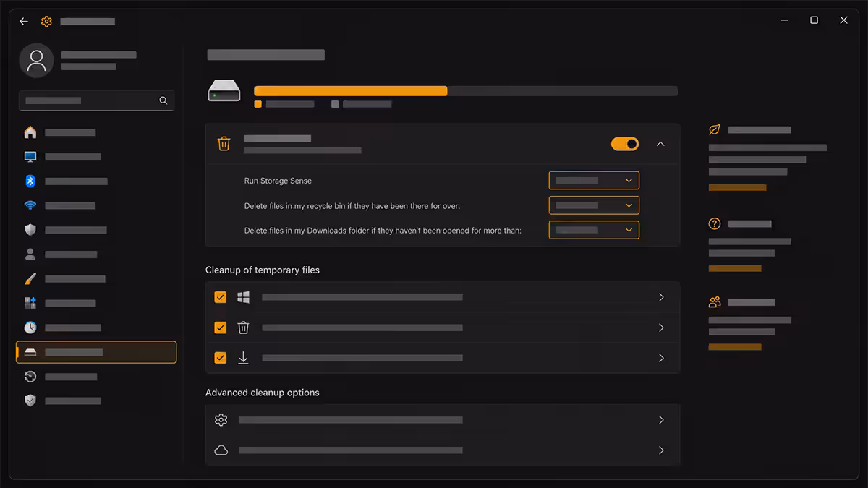The width and height of the screenshot is (868, 488).
Task: Click the orange trash can Storage Sense icon
Action: (x=224, y=144)
